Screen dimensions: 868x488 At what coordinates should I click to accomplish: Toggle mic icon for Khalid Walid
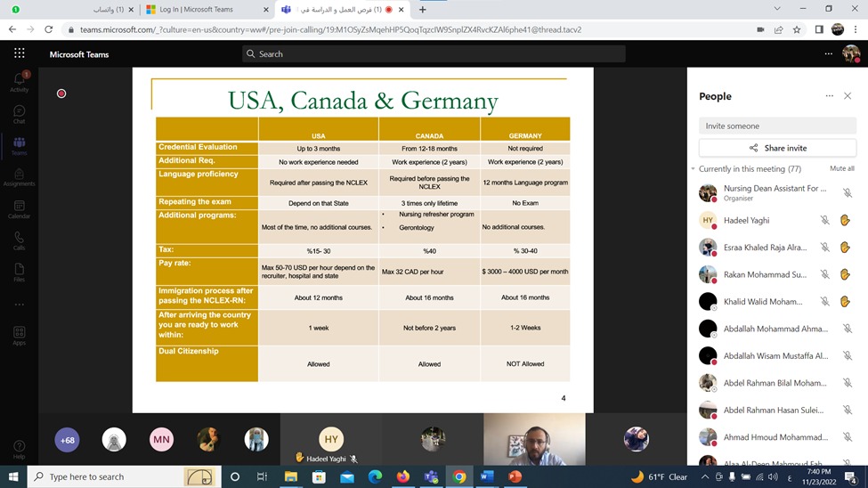point(824,301)
